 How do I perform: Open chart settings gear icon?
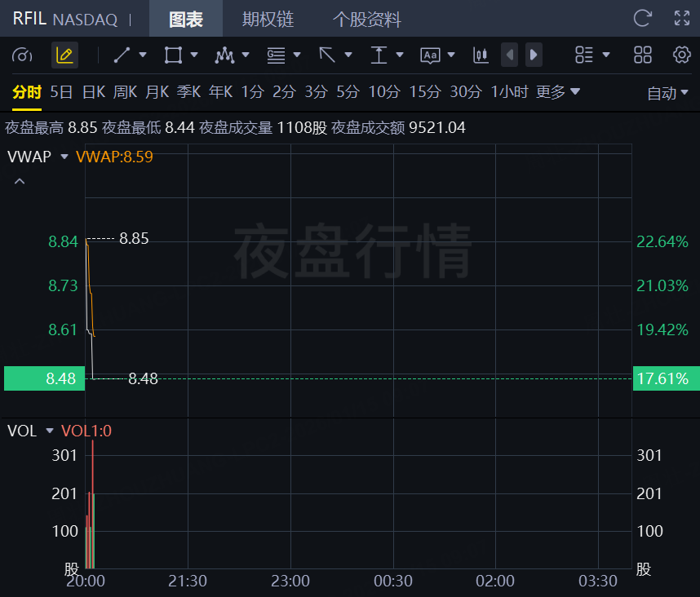point(681,55)
